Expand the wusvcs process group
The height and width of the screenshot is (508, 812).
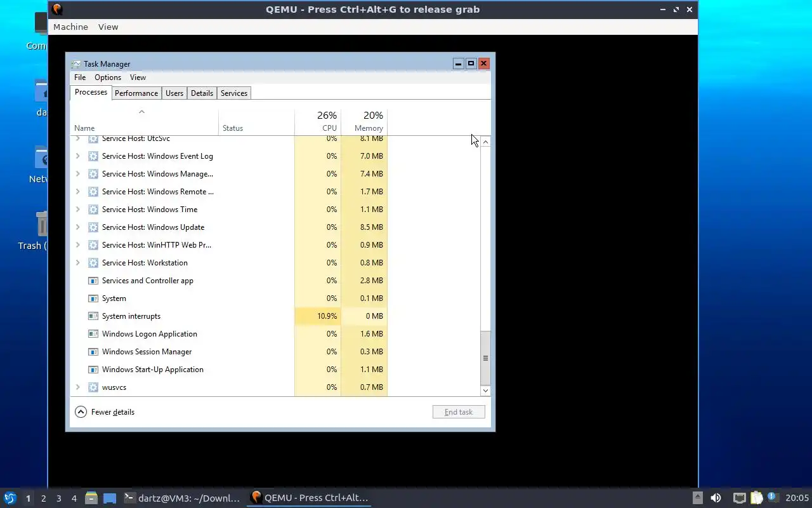[78, 387]
